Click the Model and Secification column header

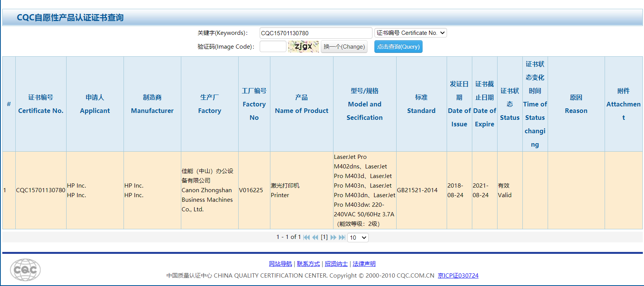click(365, 104)
